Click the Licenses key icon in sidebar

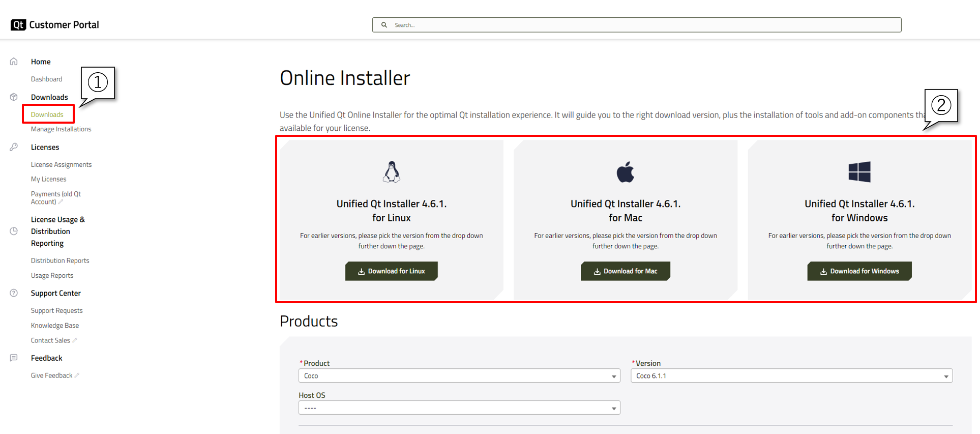coord(14,147)
